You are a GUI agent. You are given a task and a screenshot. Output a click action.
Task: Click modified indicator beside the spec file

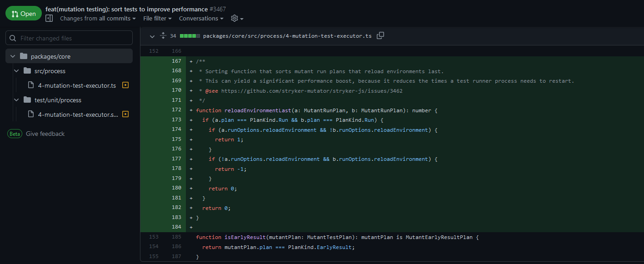[x=126, y=114]
